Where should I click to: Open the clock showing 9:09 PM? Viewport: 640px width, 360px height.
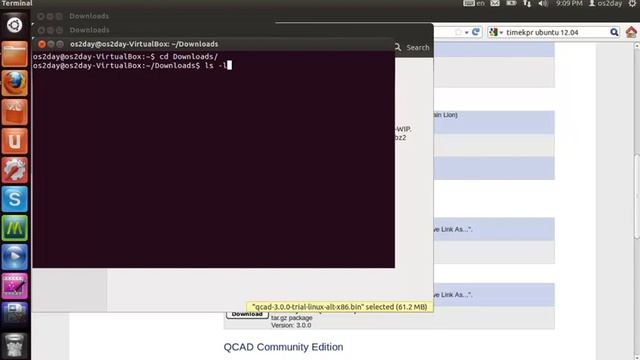click(x=569, y=3)
